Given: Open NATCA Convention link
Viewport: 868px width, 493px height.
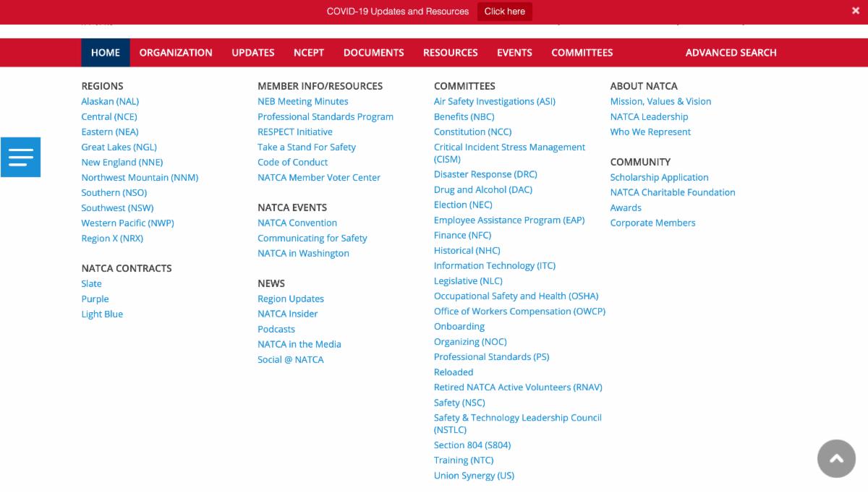Looking at the screenshot, I should pyautogui.click(x=297, y=223).
